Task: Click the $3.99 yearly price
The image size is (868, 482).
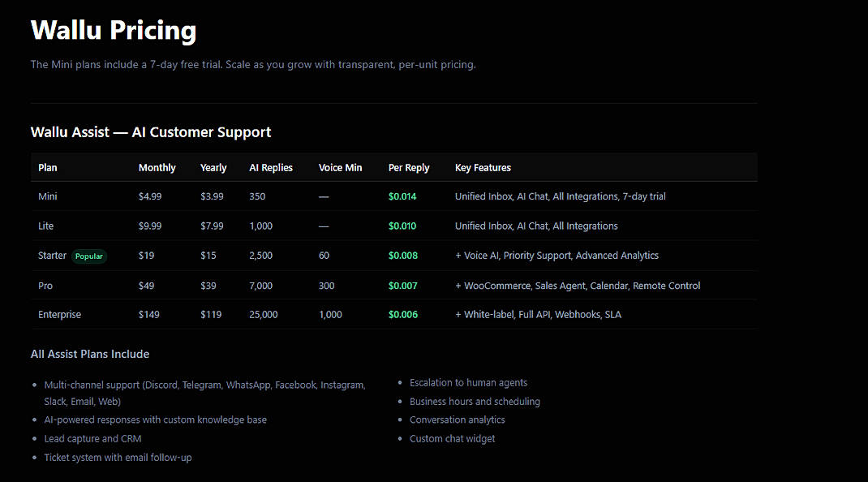Action: 212,196
